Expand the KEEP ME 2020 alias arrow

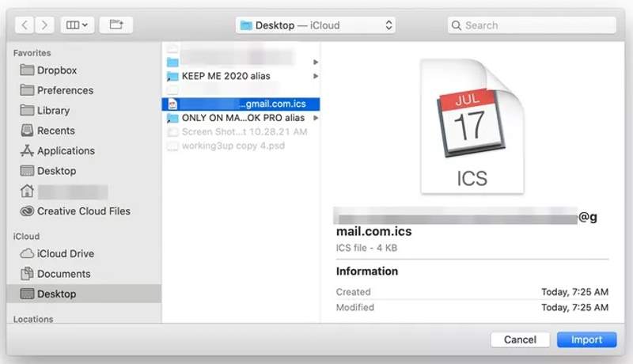pyautogui.click(x=316, y=76)
